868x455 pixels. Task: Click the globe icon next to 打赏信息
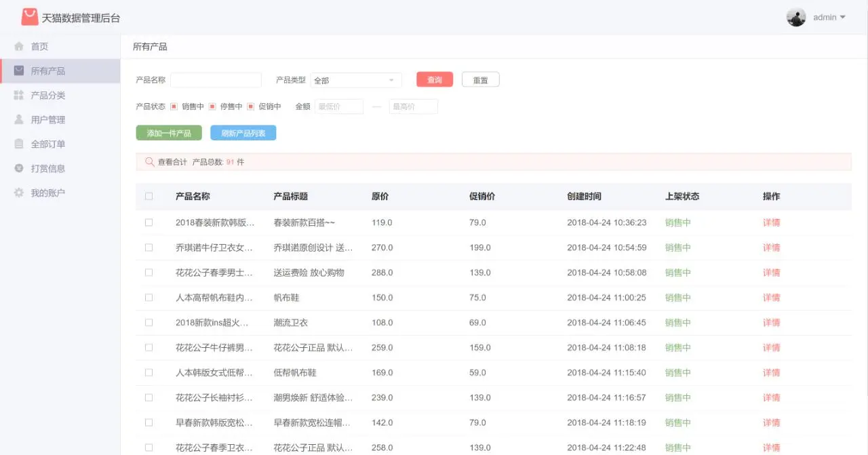click(x=17, y=168)
